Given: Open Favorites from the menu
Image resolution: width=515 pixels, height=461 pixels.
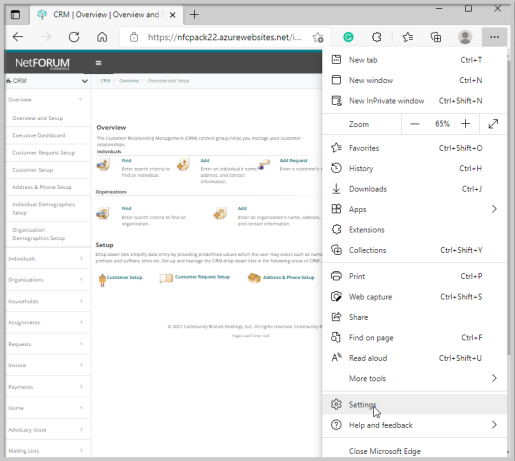Looking at the screenshot, I should pyautogui.click(x=414, y=148).
